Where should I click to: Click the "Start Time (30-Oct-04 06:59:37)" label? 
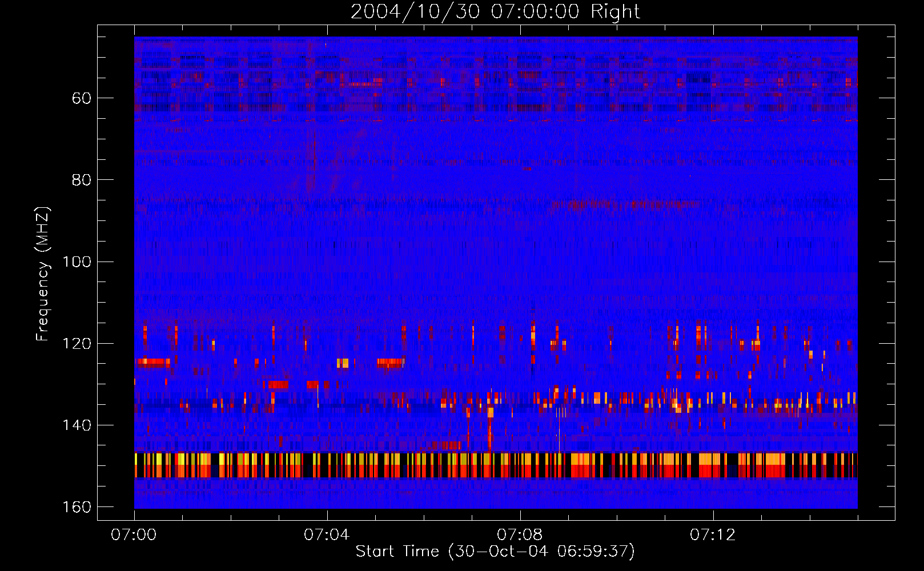click(x=495, y=552)
